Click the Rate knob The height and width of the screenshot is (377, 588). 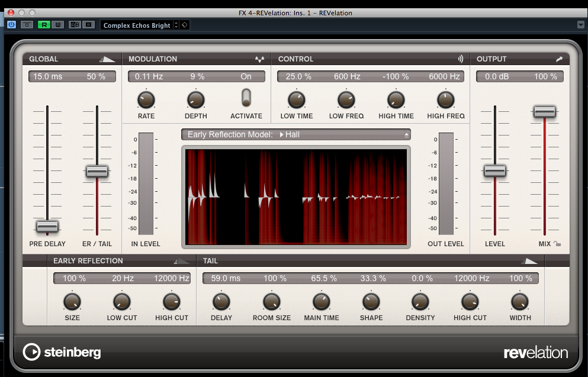tap(146, 100)
